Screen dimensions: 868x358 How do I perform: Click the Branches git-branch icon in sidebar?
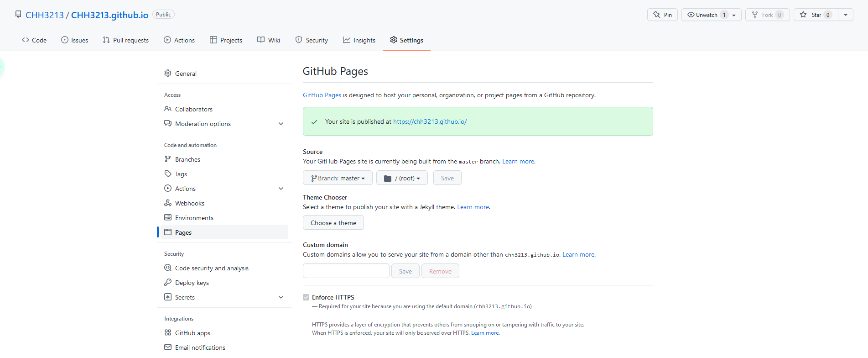[168, 159]
